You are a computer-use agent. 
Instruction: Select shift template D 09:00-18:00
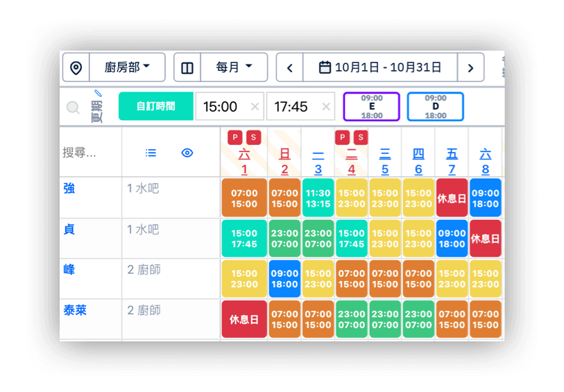tap(435, 106)
